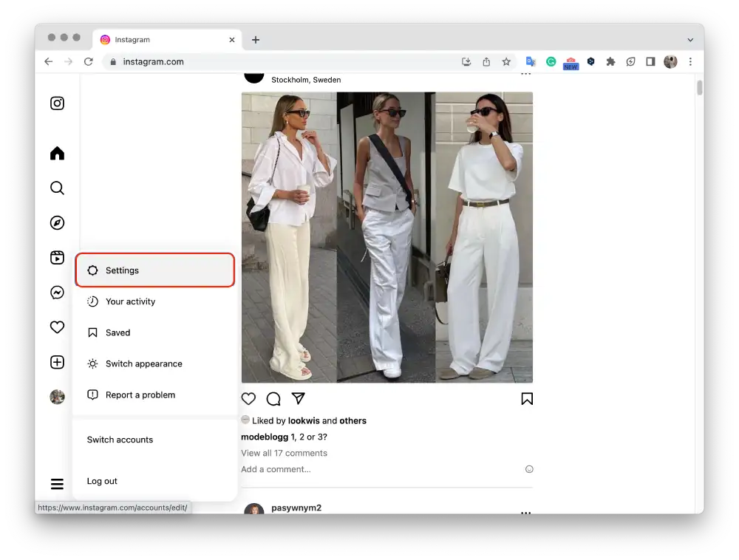Close the Instagram tab
739x560 pixels.
[x=232, y=40]
